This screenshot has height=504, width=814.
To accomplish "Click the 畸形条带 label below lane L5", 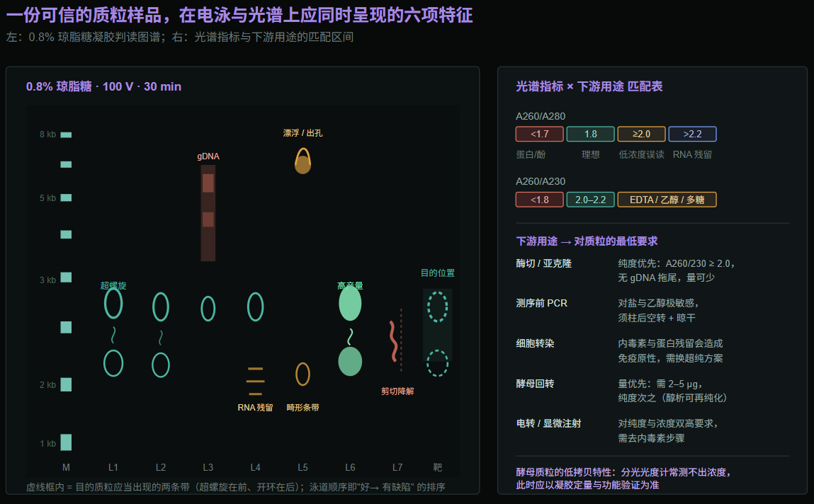I will click(303, 408).
